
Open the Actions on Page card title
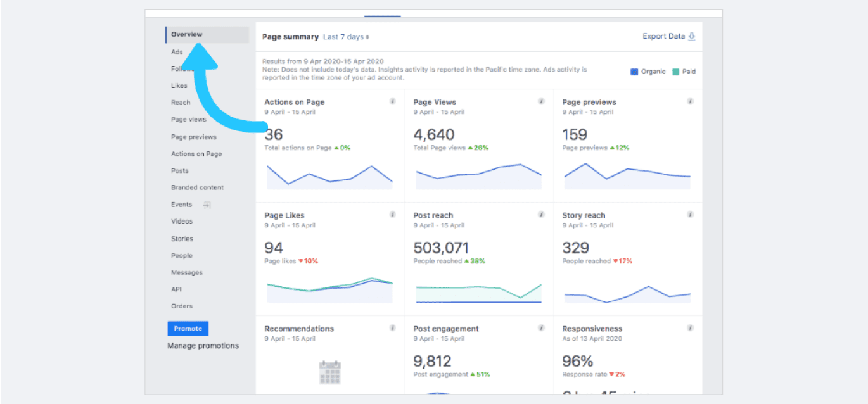pyautogui.click(x=295, y=102)
